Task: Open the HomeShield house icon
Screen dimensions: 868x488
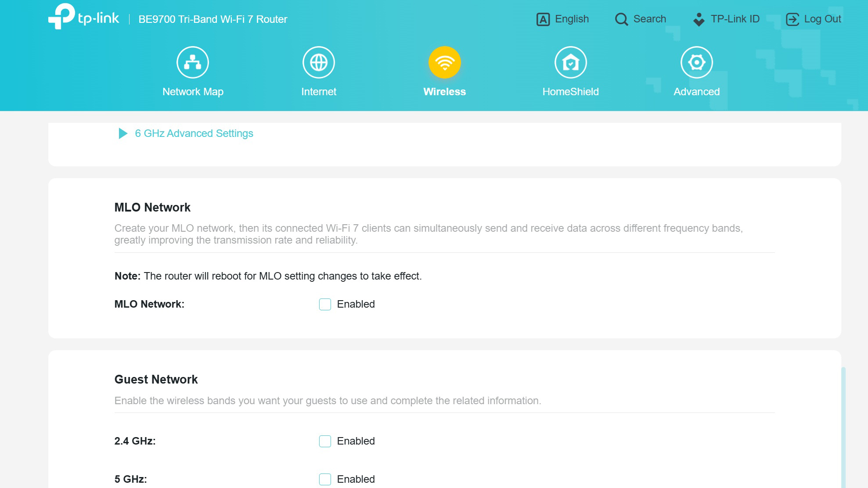Action: [x=570, y=62]
